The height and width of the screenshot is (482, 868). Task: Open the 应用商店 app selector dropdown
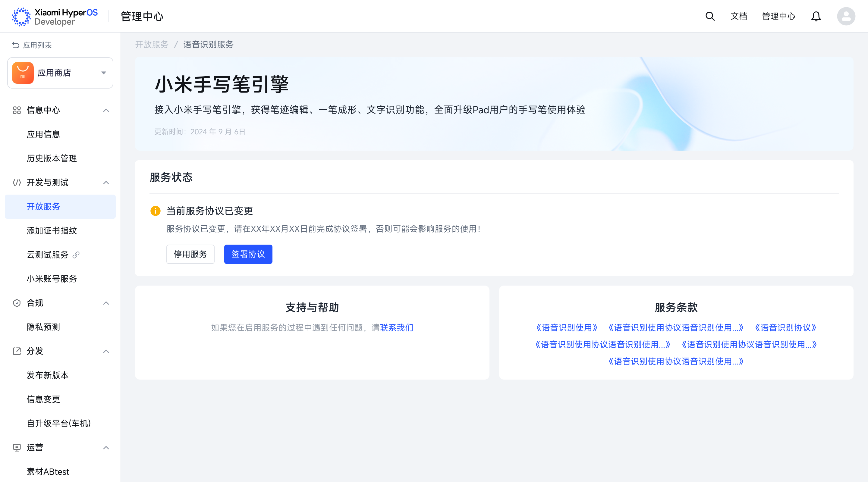tap(60, 73)
